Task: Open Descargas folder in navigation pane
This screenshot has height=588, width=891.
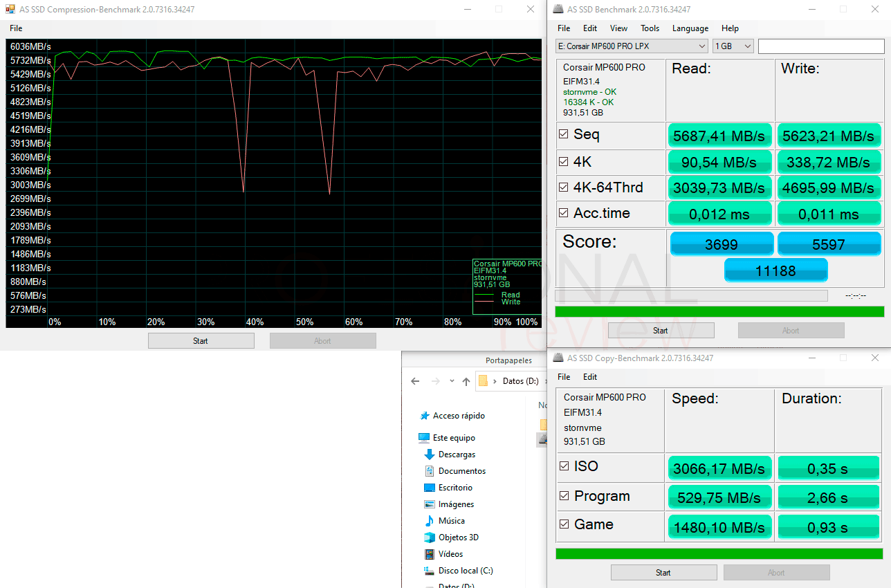Action: [x=457, y=454]
